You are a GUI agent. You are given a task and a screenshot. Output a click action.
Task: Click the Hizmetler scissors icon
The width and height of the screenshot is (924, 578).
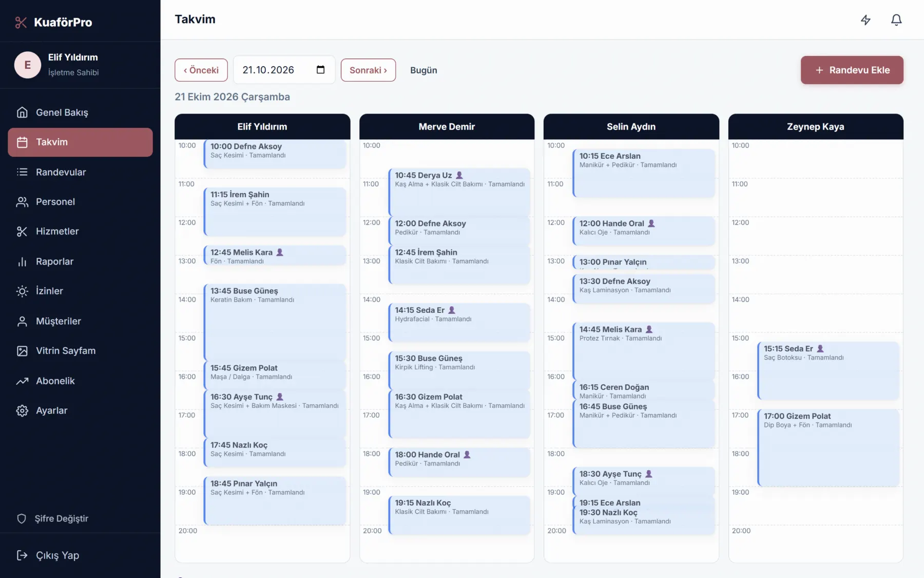point(22,232)
